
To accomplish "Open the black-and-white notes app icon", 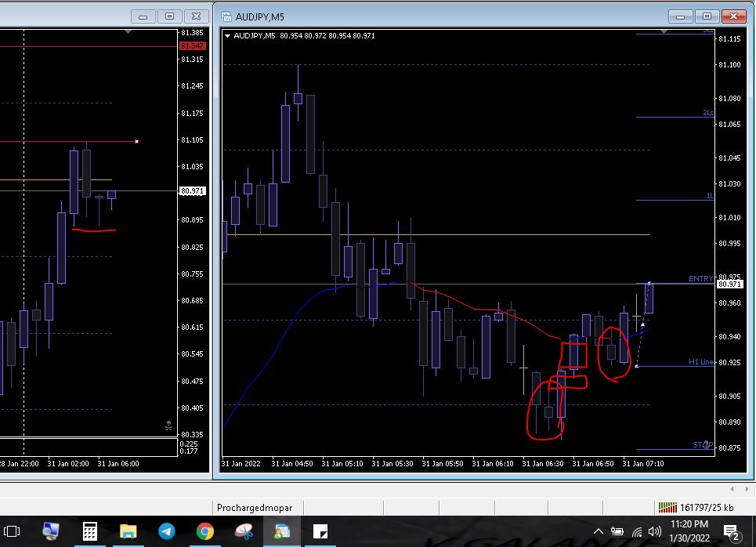I will point(320,532).
